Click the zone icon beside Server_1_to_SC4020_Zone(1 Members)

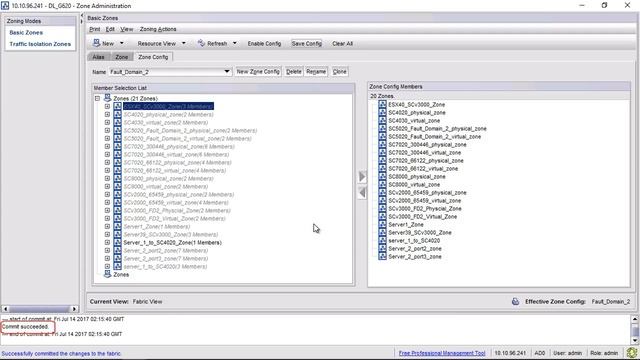pos(118,242)
